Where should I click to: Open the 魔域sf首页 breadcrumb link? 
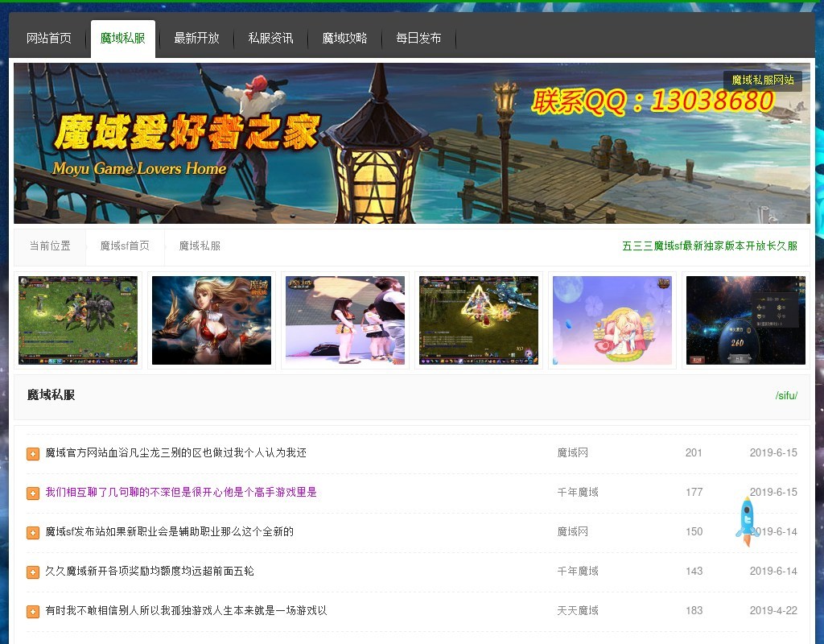pyautogui.click(x=125, y=246)
